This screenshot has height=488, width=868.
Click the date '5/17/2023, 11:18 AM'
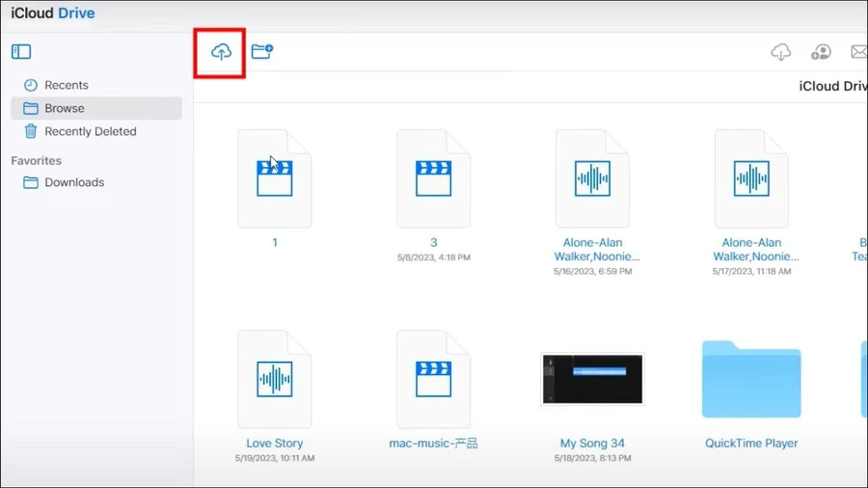(751, 271)
